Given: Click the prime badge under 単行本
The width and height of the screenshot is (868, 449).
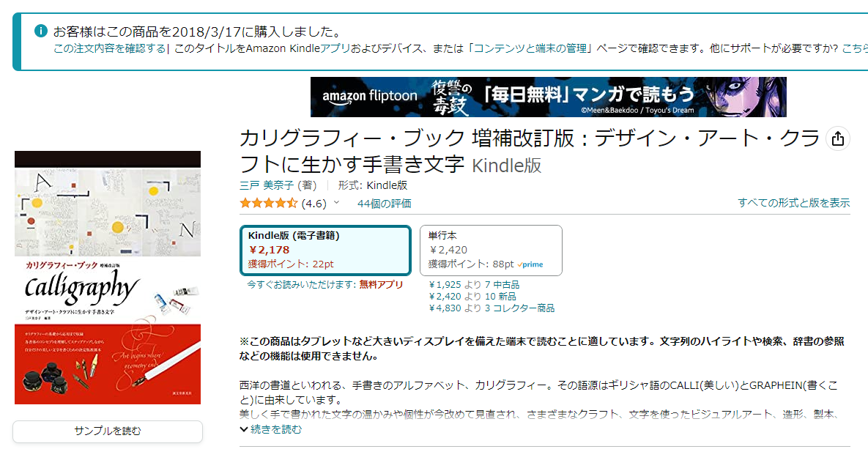Looking at the screenshot, I should coord(530,264).
